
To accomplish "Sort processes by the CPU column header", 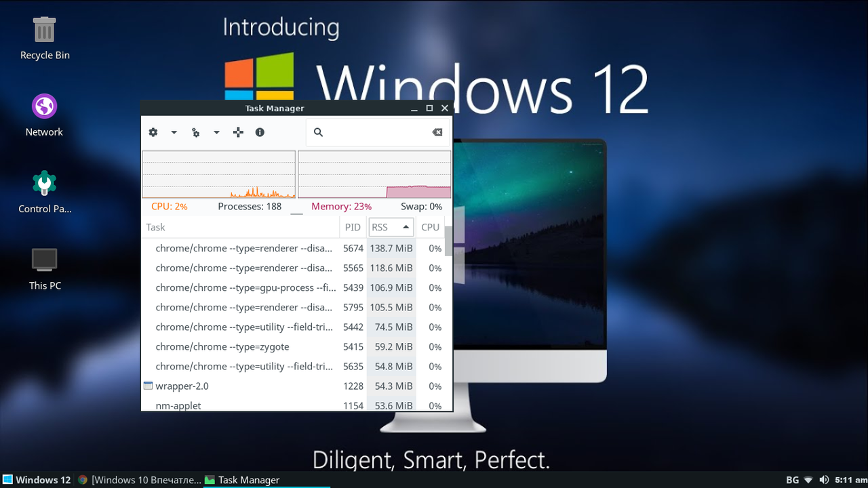I will (x=430, y=227).
